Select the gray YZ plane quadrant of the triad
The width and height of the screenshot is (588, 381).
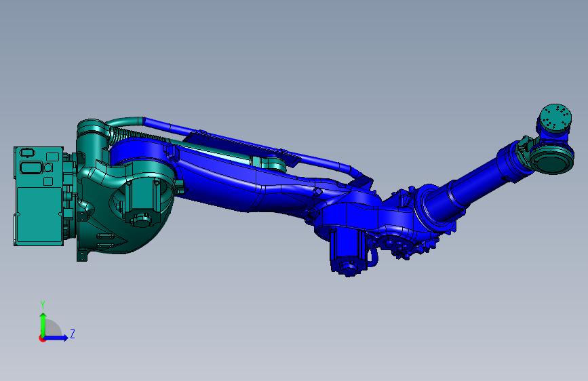(x=54, y=329)
